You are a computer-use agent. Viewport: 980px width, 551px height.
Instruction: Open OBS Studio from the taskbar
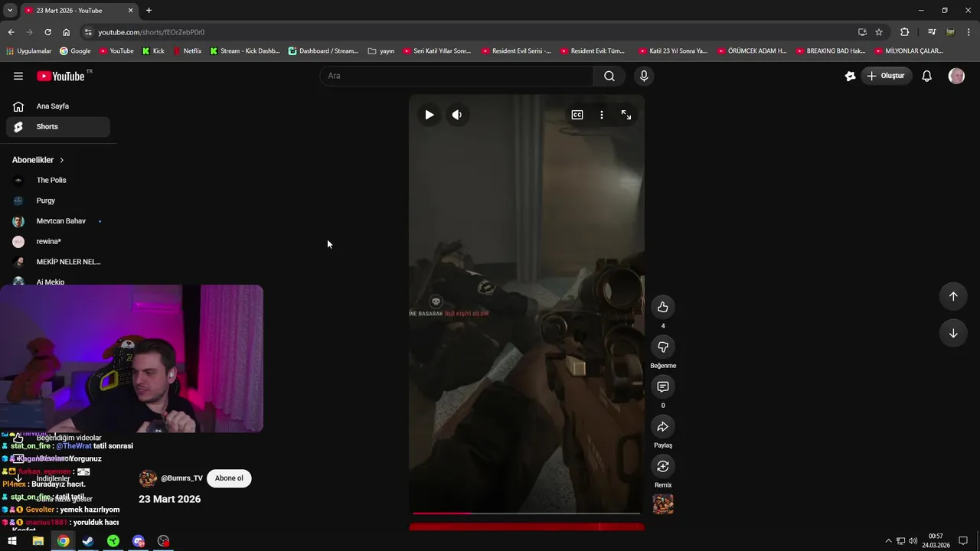pyautogui.click(x=163, y=541)
